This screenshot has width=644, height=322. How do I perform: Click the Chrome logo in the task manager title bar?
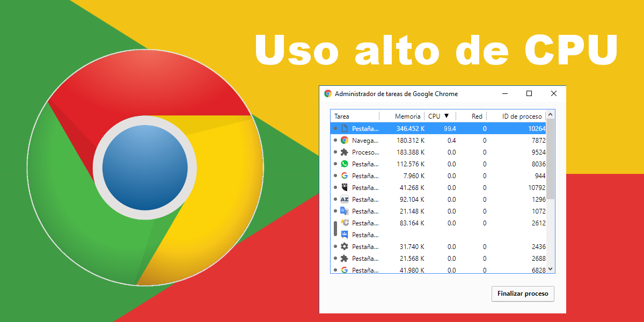click(328, 93)
